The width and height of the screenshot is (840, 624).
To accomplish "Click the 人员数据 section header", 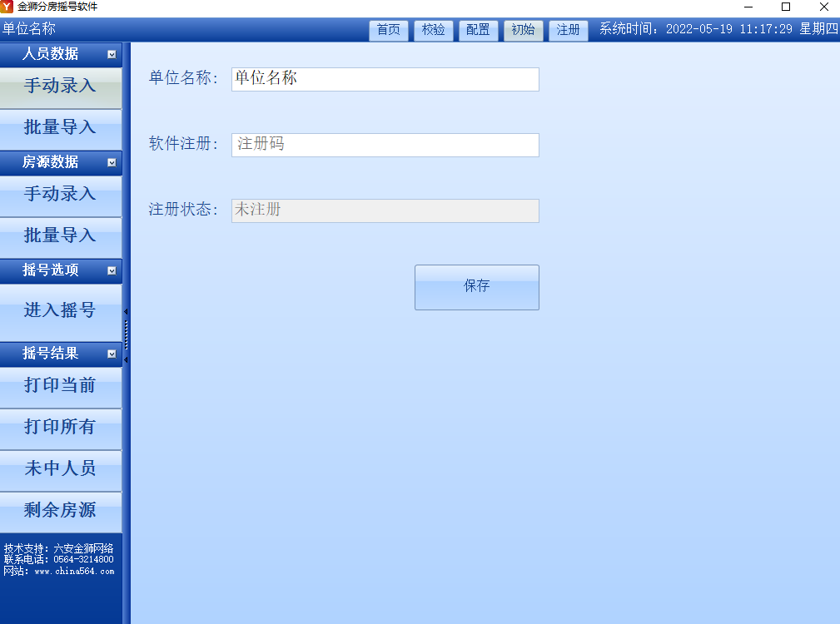I will [x=61, y=54].
